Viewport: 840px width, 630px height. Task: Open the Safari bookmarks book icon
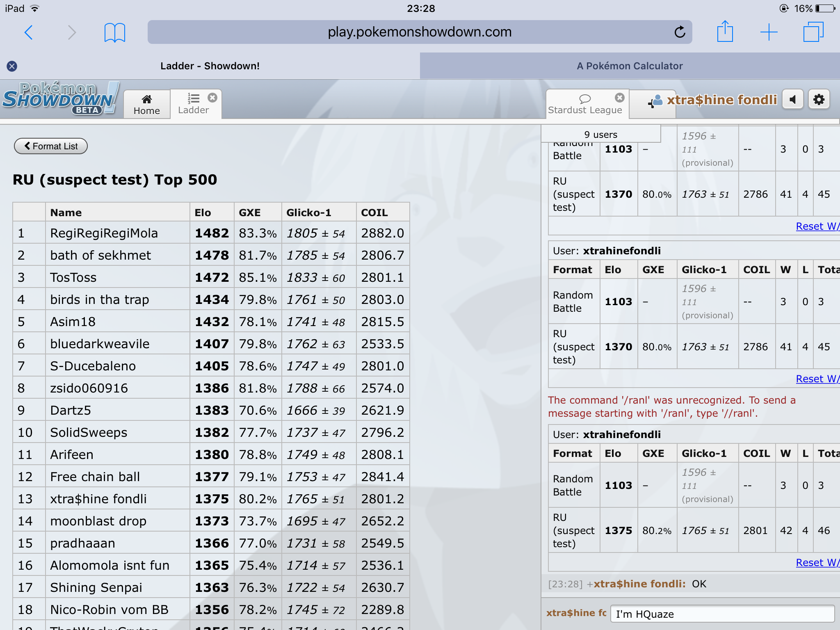point(114,32)
